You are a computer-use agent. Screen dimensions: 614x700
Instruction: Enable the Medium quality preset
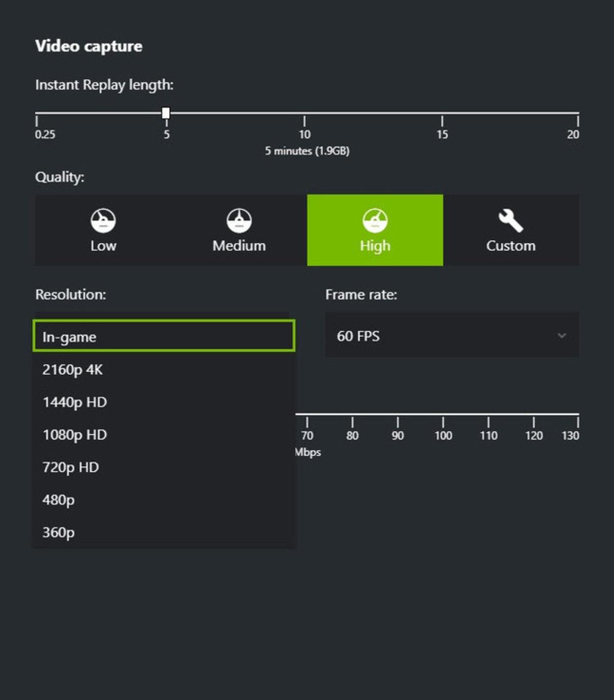(x=238, y=230)
